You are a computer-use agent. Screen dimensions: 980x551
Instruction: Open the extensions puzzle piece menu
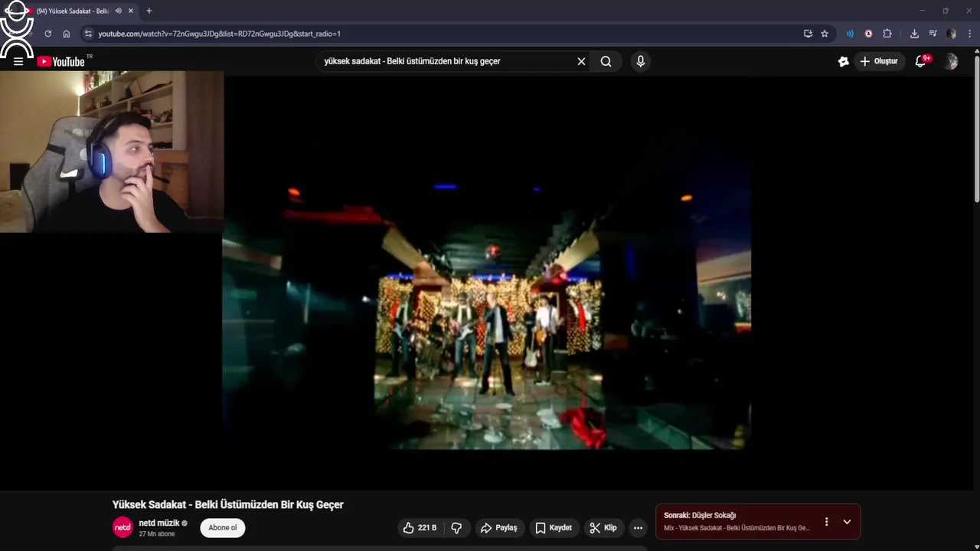click(x=887, y=34)
